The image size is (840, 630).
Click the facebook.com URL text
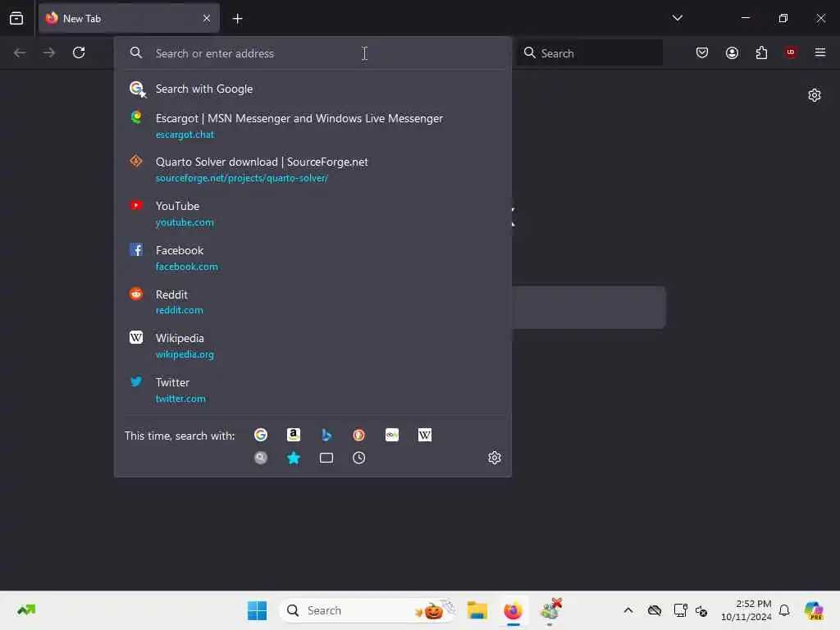point(187,267)
